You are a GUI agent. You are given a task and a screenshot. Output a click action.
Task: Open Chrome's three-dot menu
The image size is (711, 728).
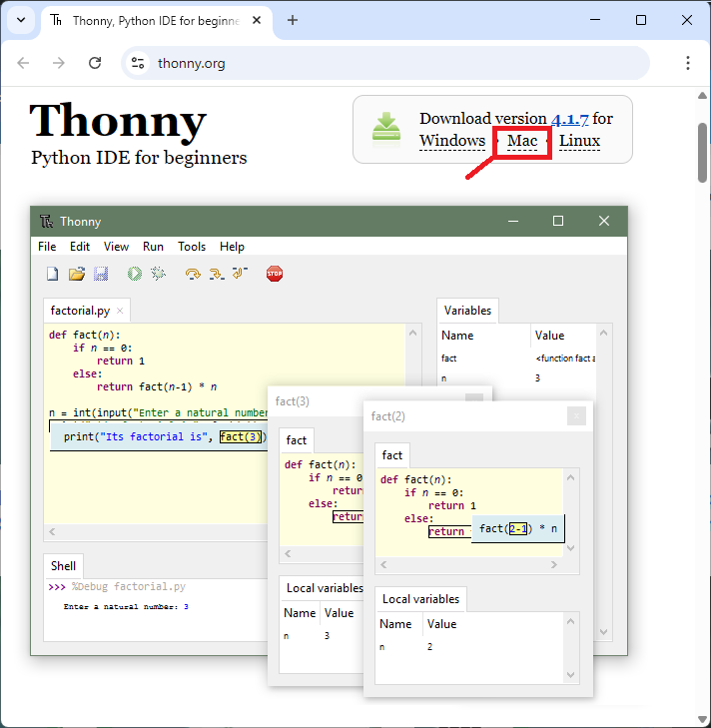click(x=688, y=63)
